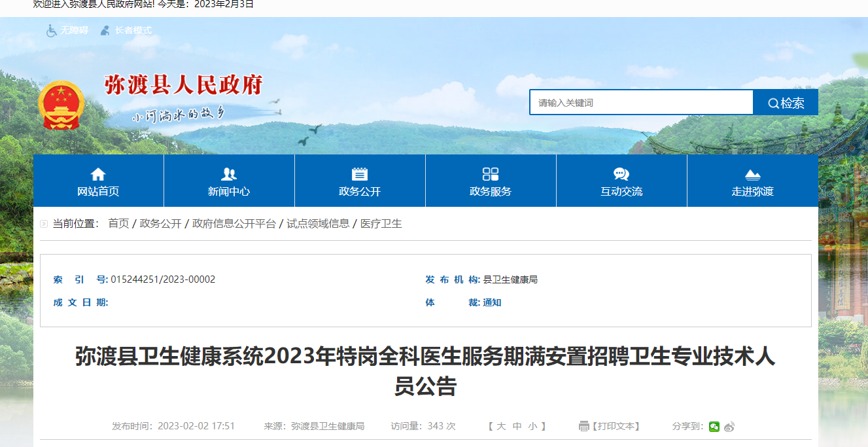Click the national emblem logo
The width and height of the screenshot is (868, 447).
60,105
